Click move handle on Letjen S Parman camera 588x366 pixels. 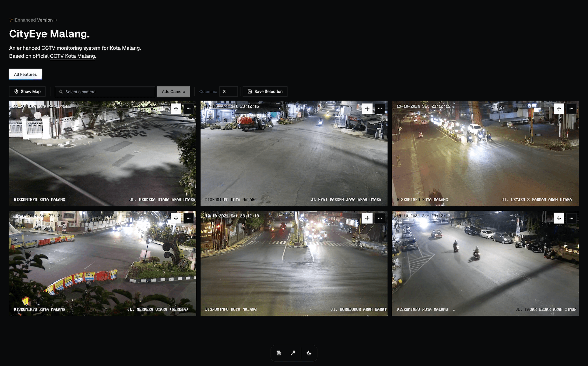[559, 109]
